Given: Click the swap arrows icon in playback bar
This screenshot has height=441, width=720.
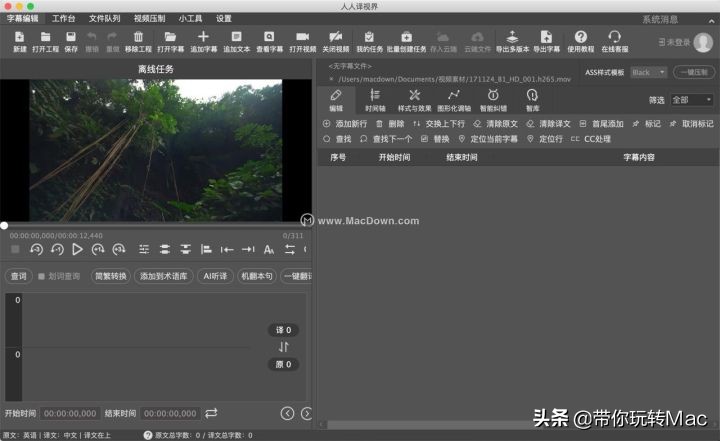Looking at the screenshot, I should click(x=290, y=249).
